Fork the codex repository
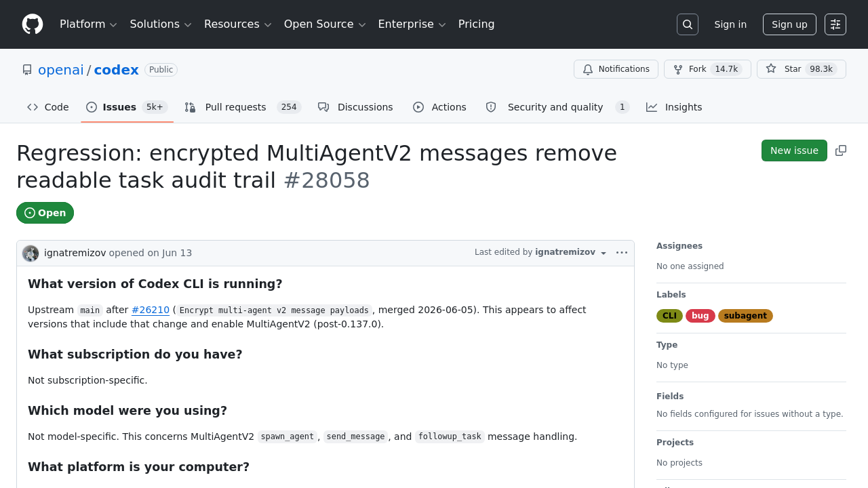The height and width of the screenshot is (488, 868). (707, 69)
